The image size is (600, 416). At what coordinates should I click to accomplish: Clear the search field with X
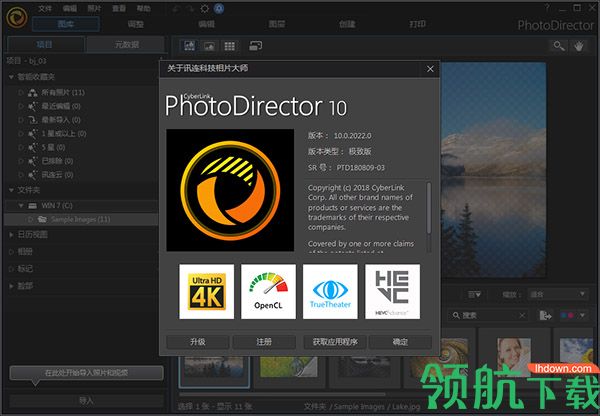pyautogui.click(x=522, y=315)
